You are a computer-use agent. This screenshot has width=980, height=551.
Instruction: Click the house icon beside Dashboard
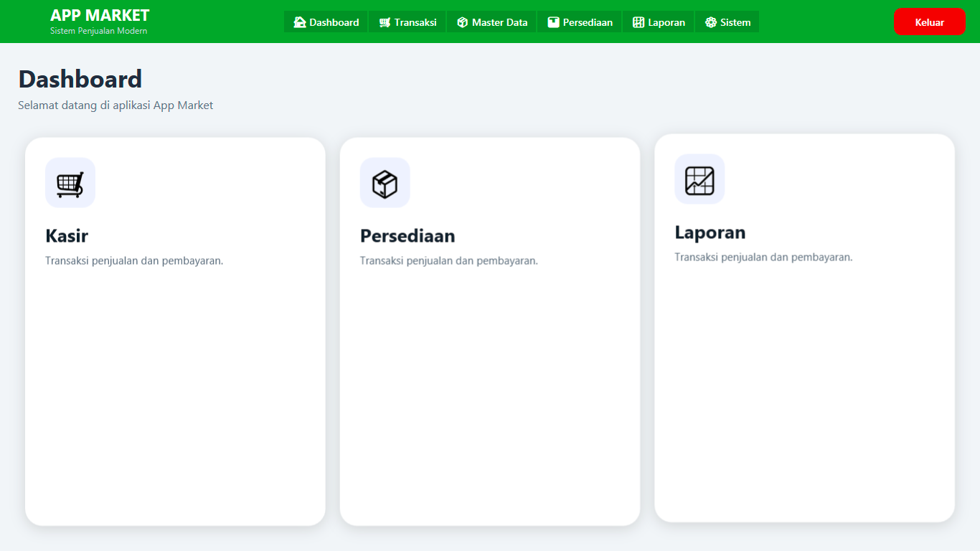300,22
